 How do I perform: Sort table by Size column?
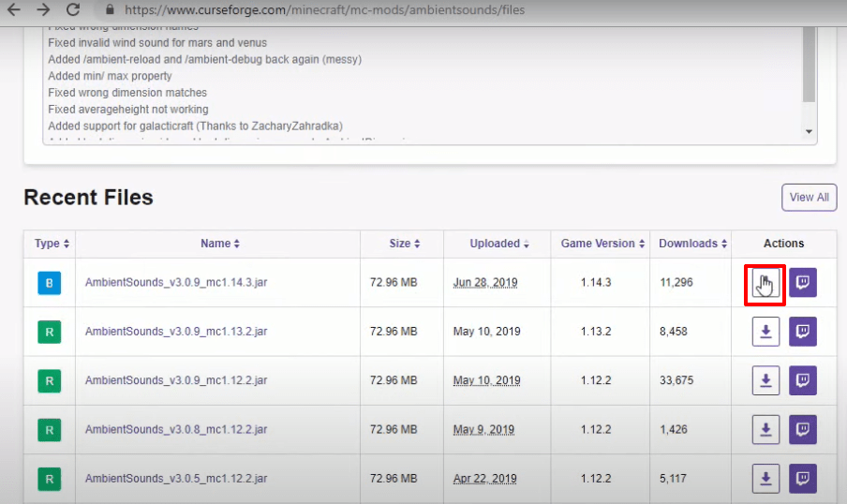405,244
